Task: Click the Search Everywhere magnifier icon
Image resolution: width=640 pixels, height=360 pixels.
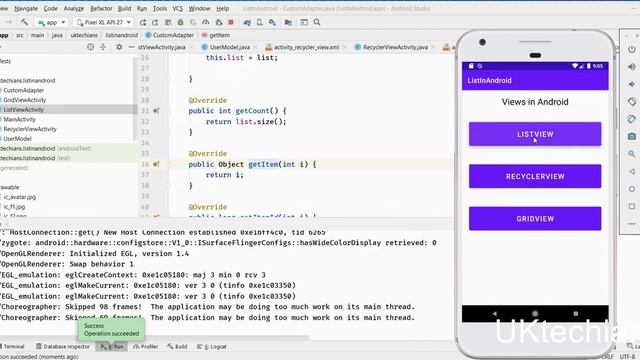Action: [x=317, y=22]
